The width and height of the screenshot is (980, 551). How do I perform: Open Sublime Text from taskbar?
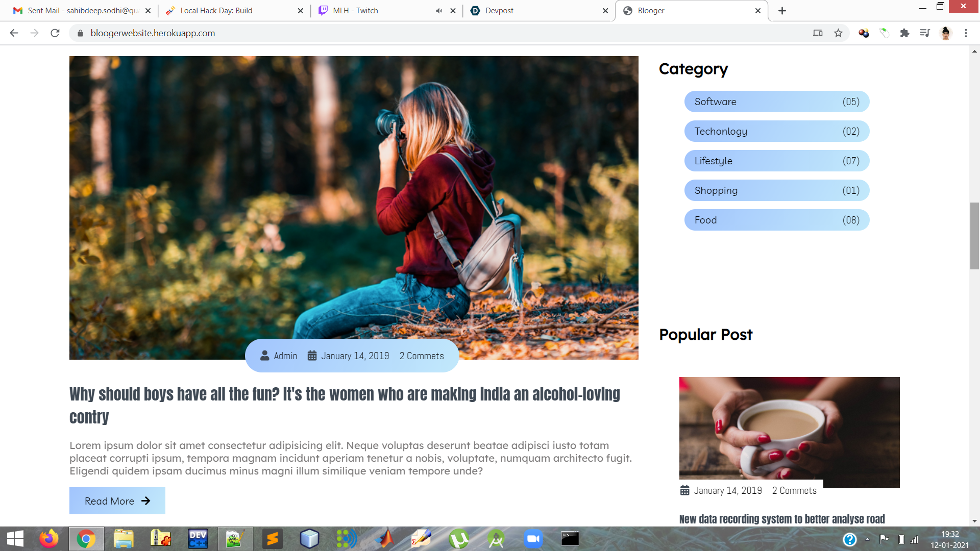pos(273,539)
